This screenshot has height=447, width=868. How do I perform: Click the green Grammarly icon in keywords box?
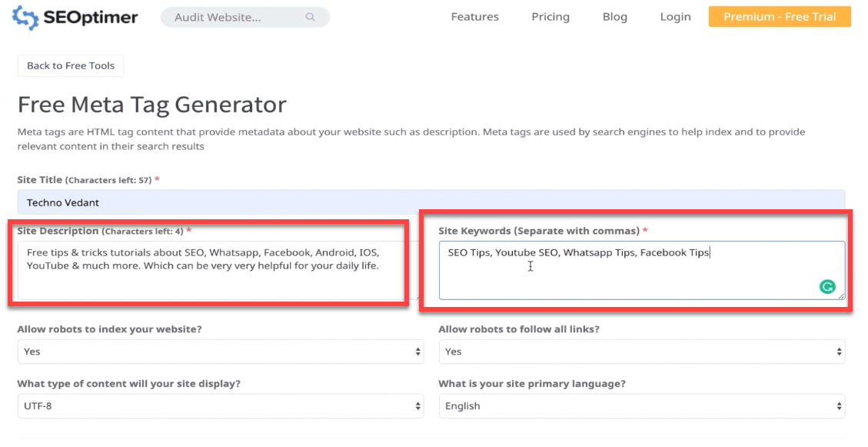(x=827, y=286)
